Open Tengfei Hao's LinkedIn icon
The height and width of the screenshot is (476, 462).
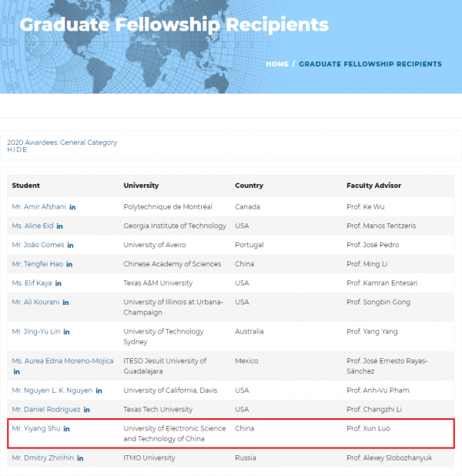(x=69, y=264)
